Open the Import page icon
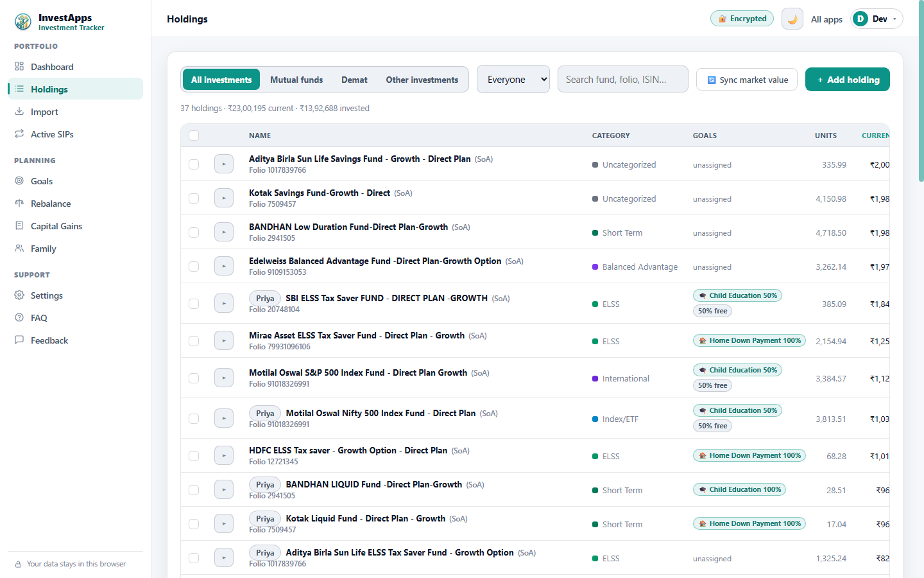This screenshot has height=578, width=924. coord(19,112)
